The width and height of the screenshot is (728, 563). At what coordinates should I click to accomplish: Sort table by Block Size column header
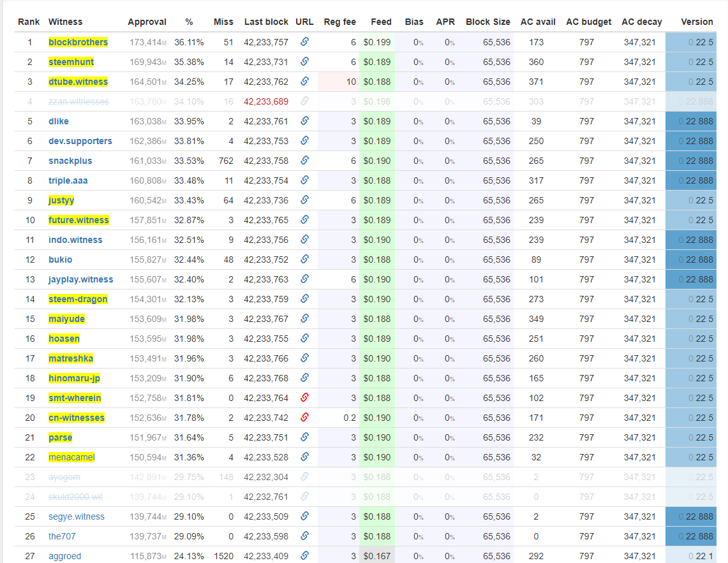[488, 22]
